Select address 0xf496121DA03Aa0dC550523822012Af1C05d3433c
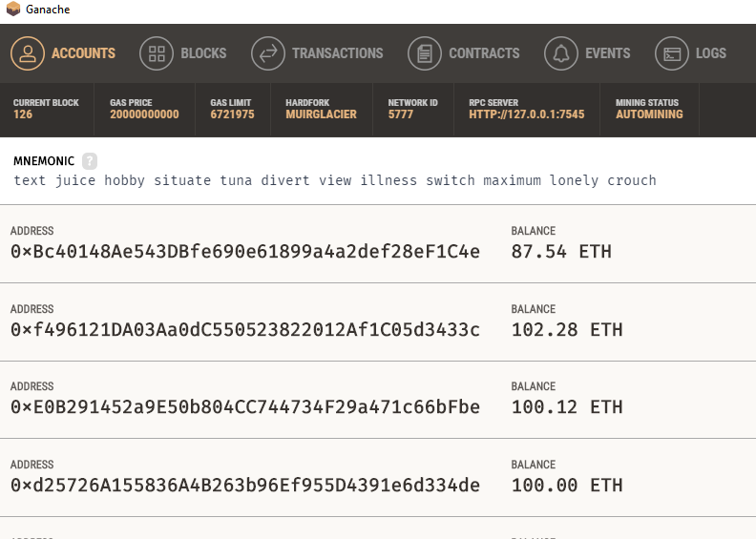756x539 pixels. coord(245,330)
